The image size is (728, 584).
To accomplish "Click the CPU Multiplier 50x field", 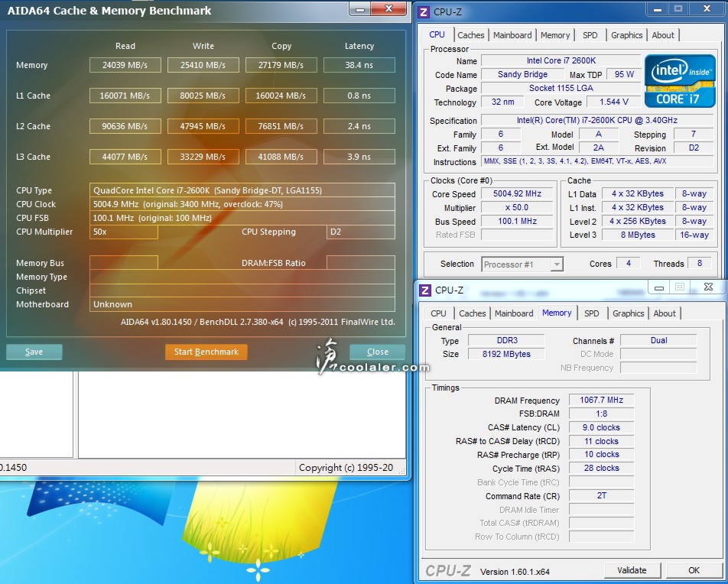I will (124, 232).
